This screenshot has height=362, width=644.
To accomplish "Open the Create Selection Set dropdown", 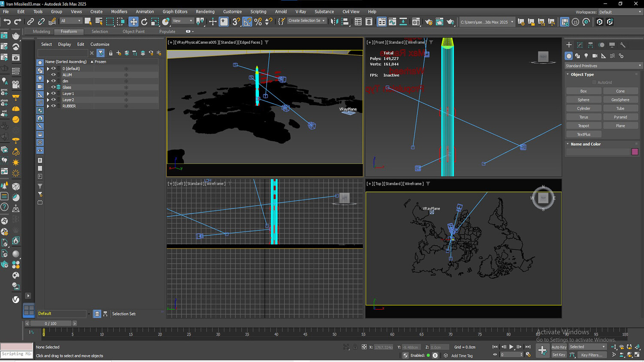I will [306, 21].
